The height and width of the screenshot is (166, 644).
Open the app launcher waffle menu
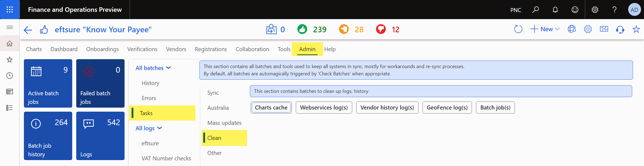click(10, 10)
